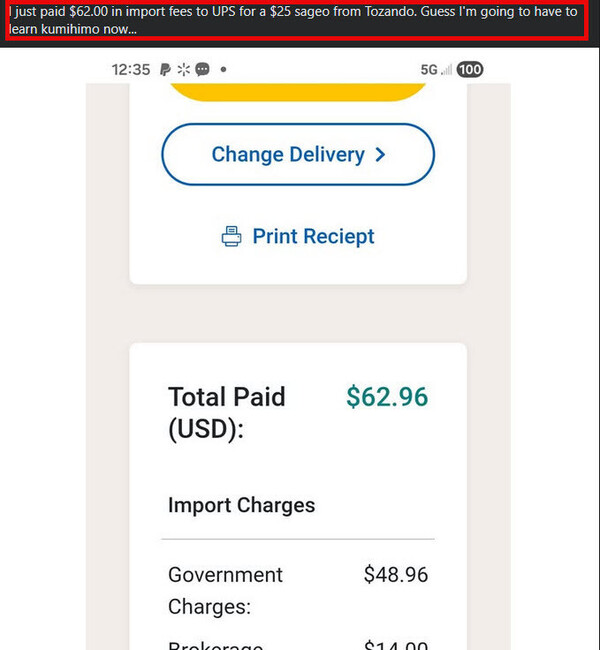The width and height of the screenshot is (600, 650).
Task: Tap the small dot notification indicator
Action: pyautogui.click(x=222, y=70)
